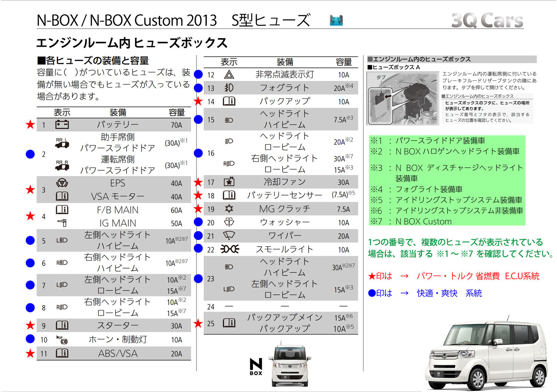
Task: Click the 冷却ファン label
Action: 285,182
